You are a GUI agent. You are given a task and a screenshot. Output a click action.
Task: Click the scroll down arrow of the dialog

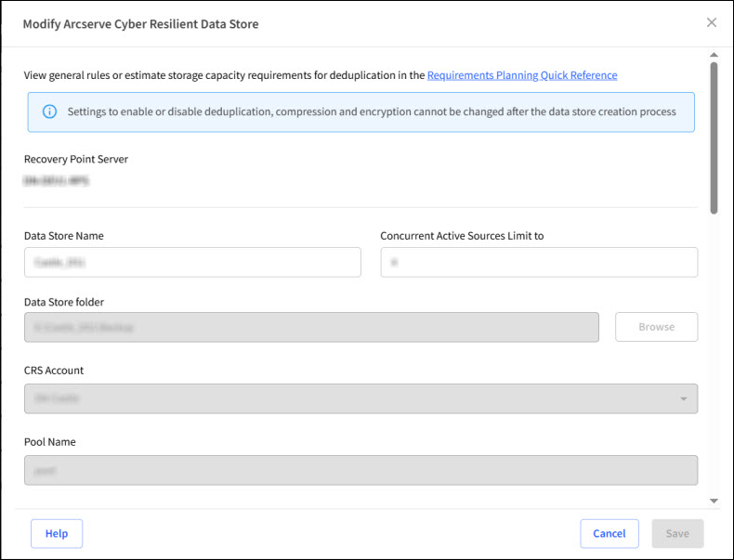tap(714, 501)
